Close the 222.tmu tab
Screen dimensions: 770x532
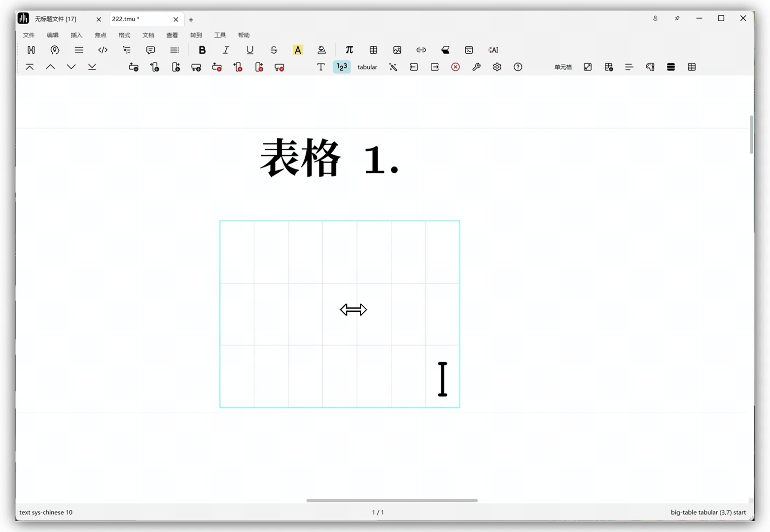coord(176,20)
